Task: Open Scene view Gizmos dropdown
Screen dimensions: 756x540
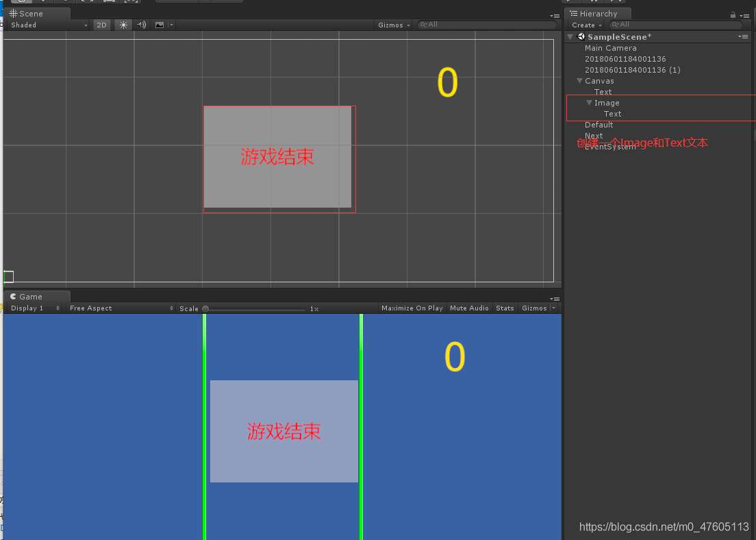Action: point(394,25)
